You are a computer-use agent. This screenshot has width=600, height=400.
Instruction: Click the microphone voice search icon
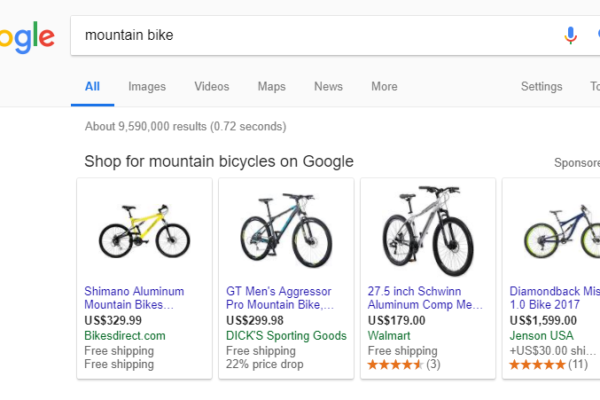[x=571, y=35]
